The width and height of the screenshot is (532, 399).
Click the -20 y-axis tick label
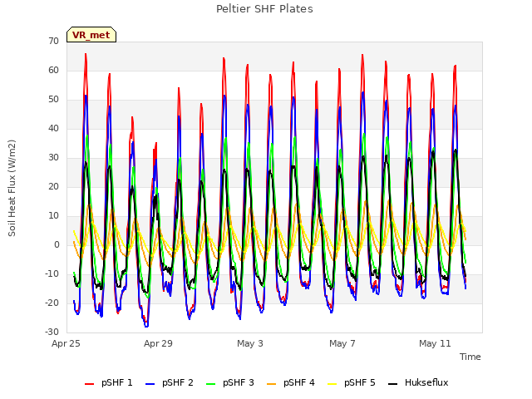[x=52, y=303]
